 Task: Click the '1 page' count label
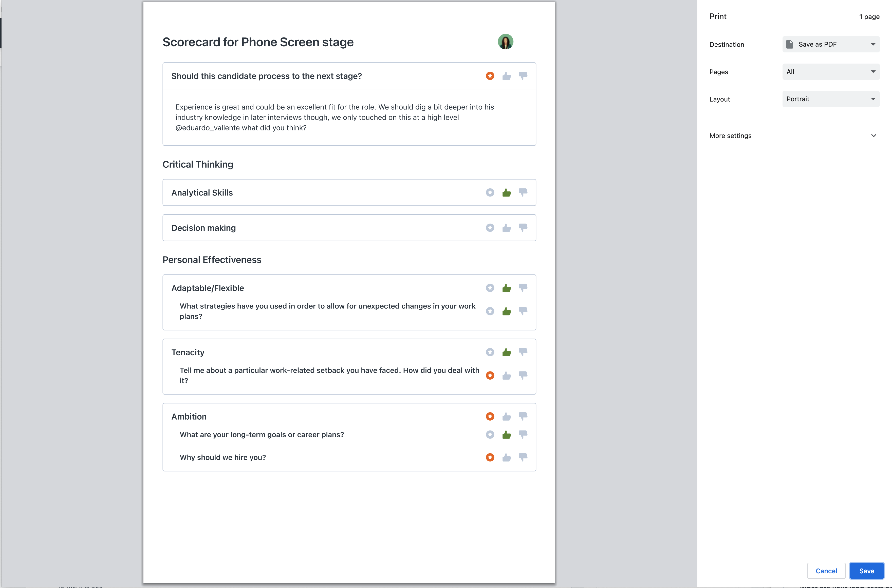point(869,17)
